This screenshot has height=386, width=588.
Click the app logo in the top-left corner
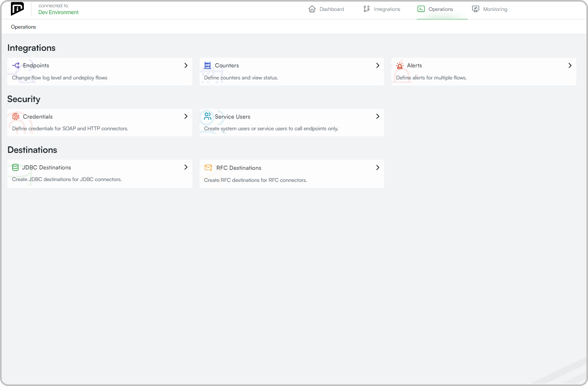17,8
